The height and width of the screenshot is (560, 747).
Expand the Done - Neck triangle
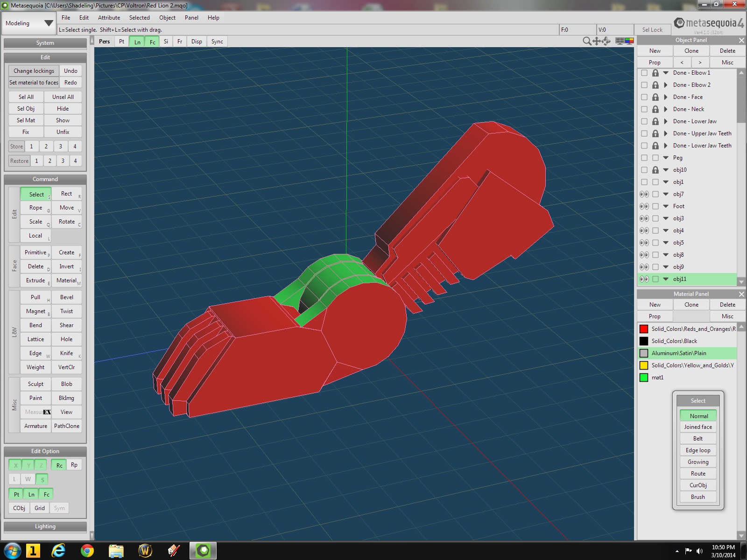pyautogui.click(x=666, y=109)
